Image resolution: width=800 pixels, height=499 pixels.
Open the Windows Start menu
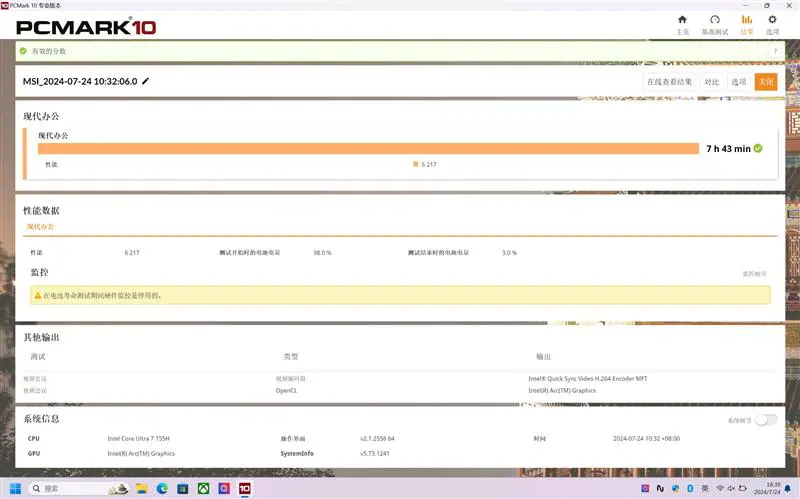15,488
